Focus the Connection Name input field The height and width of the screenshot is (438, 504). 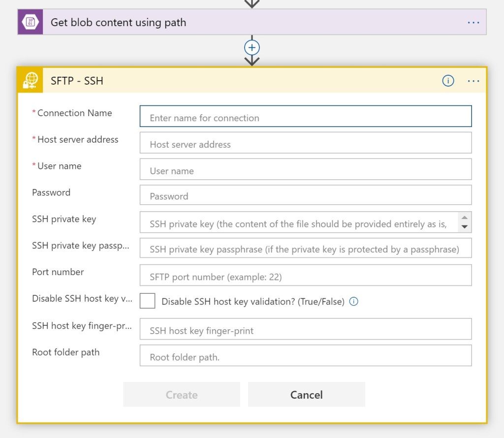(x=305, y=117)
